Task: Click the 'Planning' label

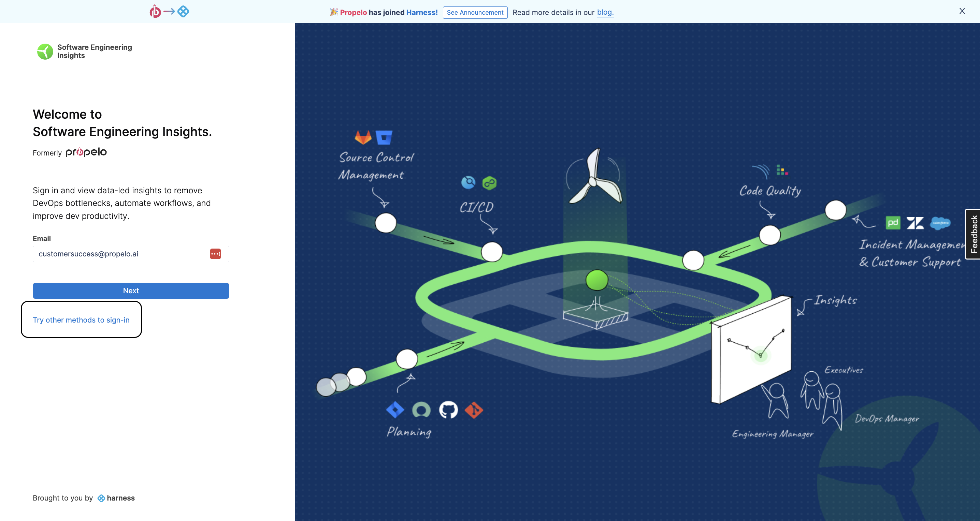Action: 409,432
